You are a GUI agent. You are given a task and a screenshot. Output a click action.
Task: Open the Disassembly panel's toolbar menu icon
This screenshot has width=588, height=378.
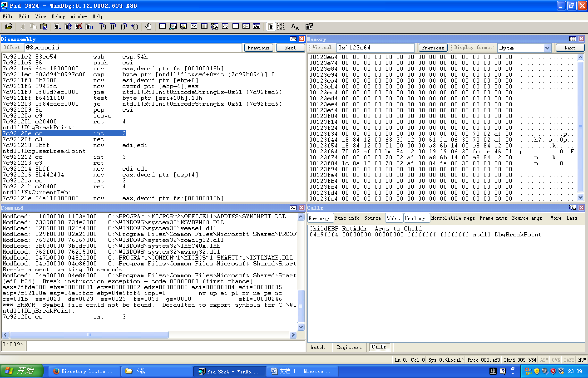coord(293,39)
